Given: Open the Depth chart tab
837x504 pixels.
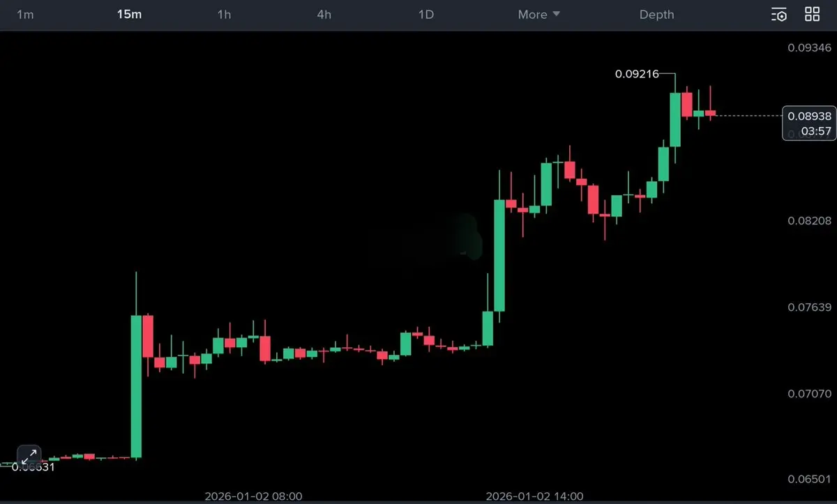Looking at the screenshot, I should click(x=657, y=15).
